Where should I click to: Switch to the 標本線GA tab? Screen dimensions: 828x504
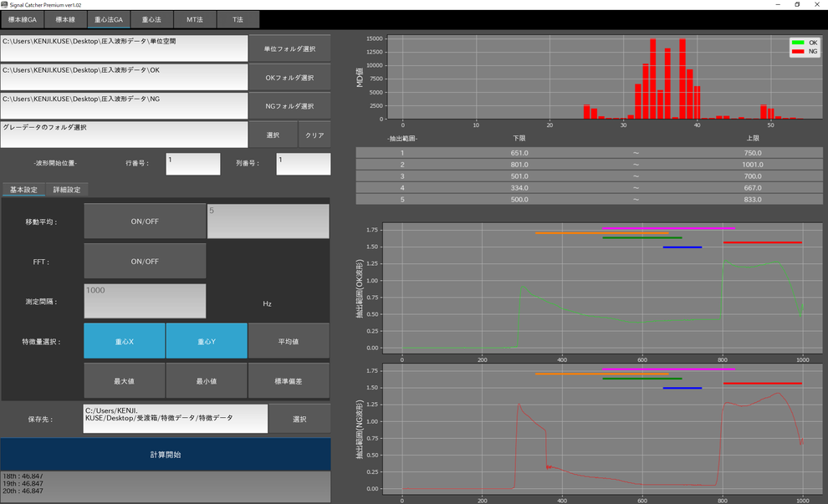23,19
